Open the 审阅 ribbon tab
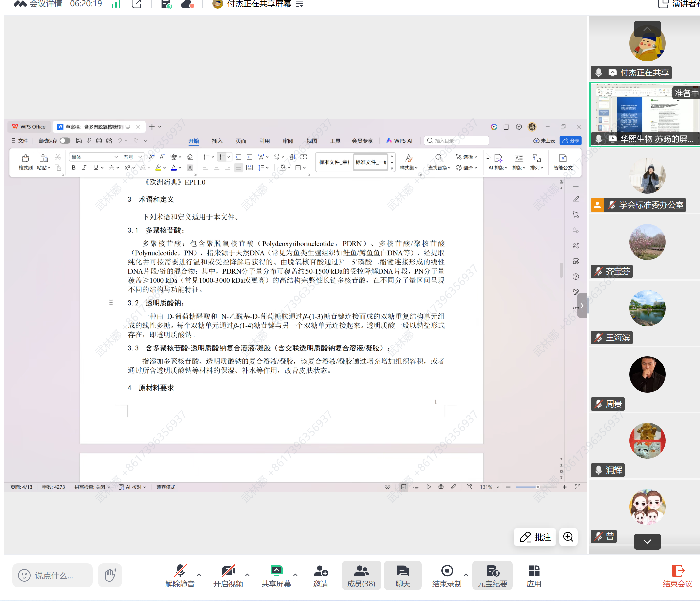This screenshot has height=601, width=700. (x=288, y=141)
